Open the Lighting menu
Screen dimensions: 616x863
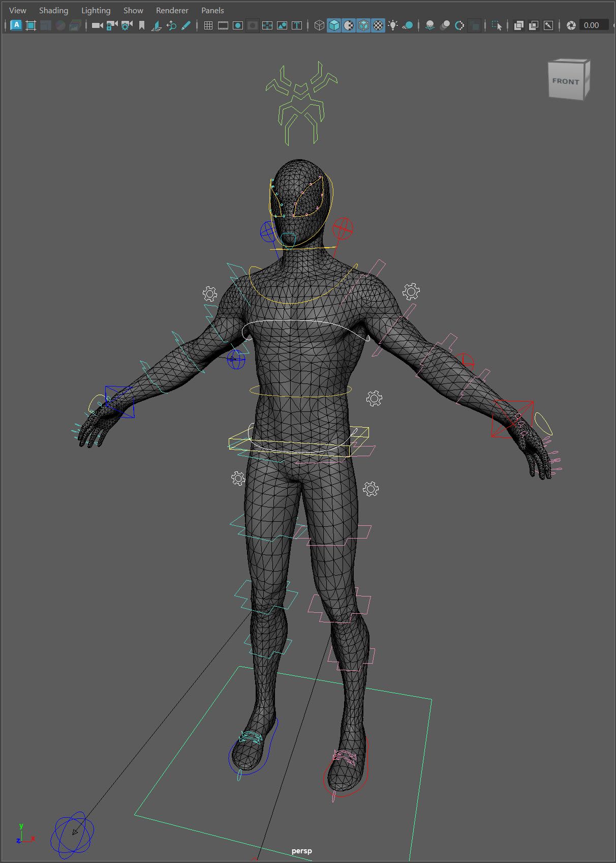click(x=96, y=10)
